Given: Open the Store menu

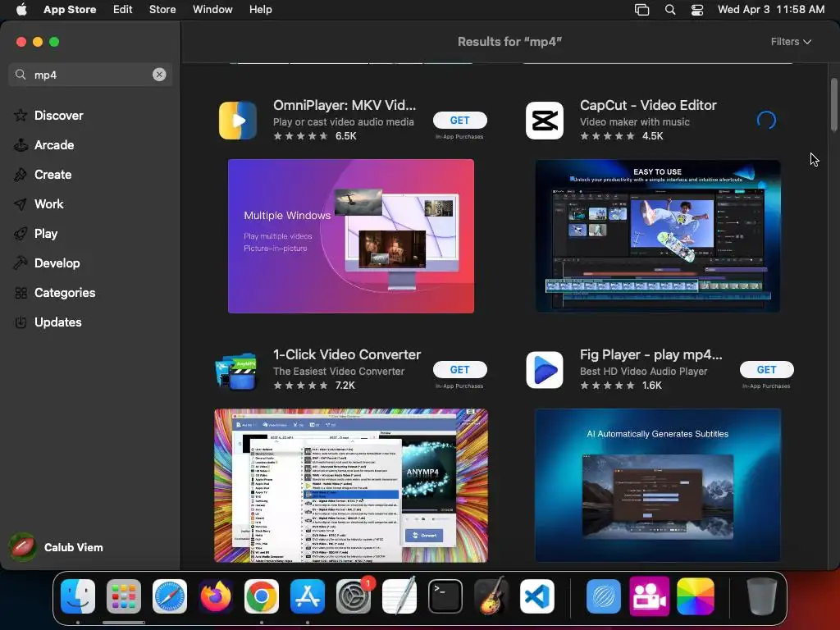Looking at the screenshot, I should 162,10.
